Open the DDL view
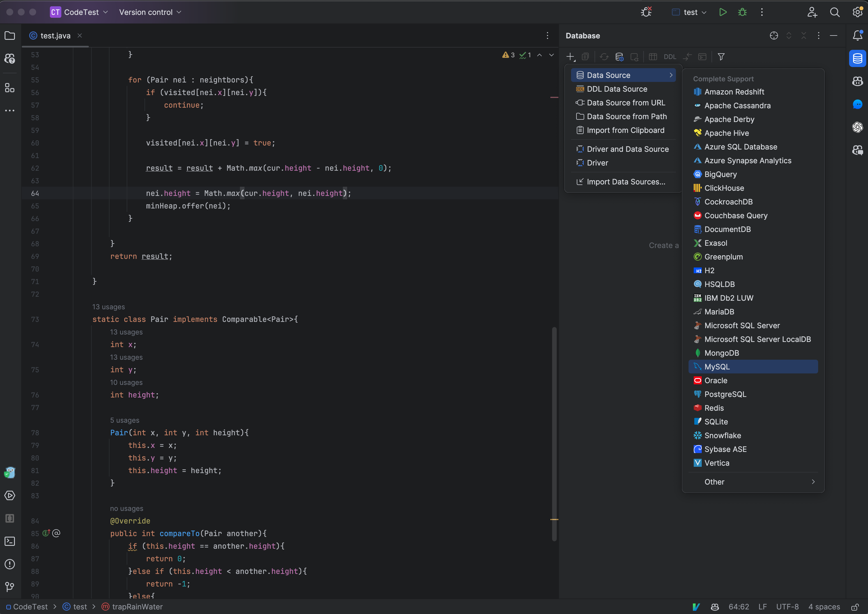Screen dimensions: 868x614 (x=670, y=57)
